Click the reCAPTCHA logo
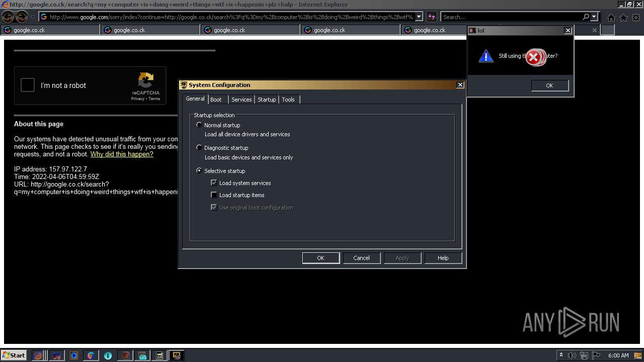Viewport: 644px width, 362px height. (146, 80)
